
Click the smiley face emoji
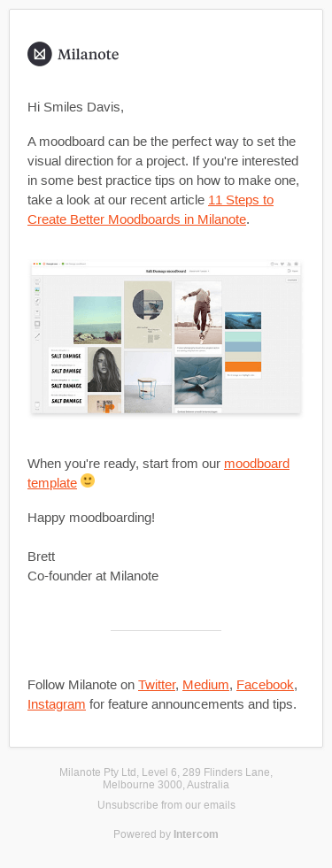pos(88,480)
